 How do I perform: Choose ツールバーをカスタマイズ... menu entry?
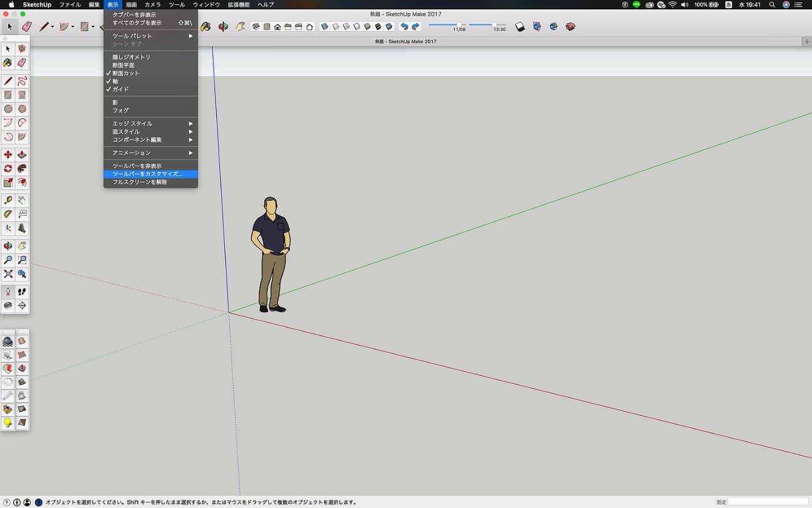pyautogui.click(x=150, y=174)
